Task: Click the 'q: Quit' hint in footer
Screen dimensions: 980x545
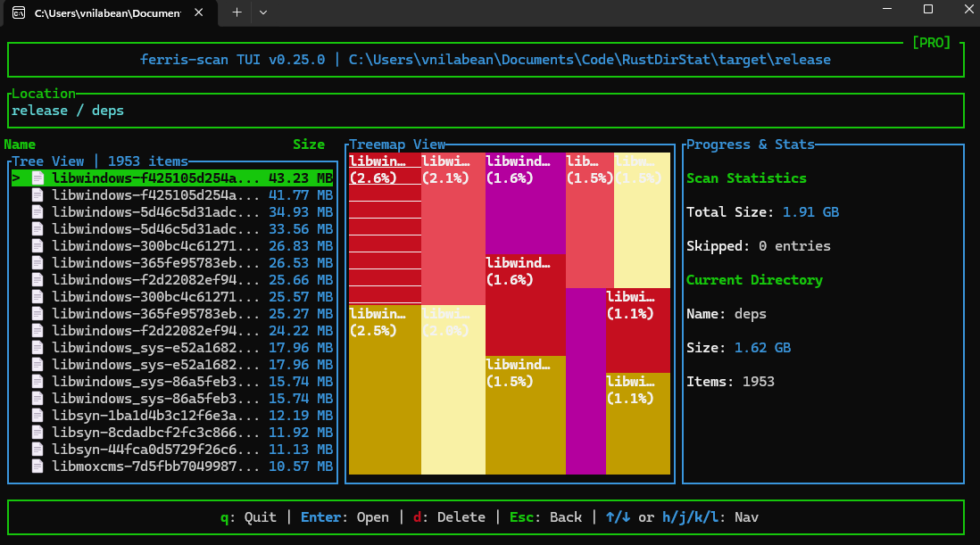Action: (x=248, y=517)
